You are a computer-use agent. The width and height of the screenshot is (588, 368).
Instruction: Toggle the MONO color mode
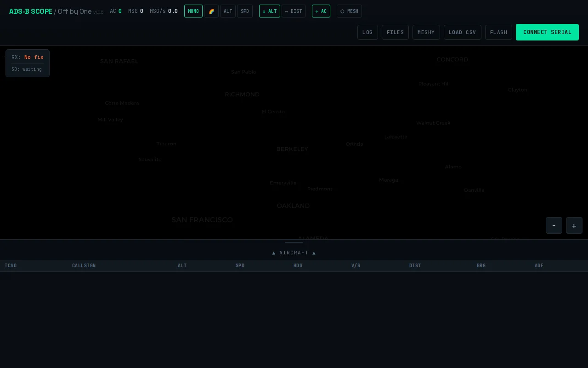point(193,11)
